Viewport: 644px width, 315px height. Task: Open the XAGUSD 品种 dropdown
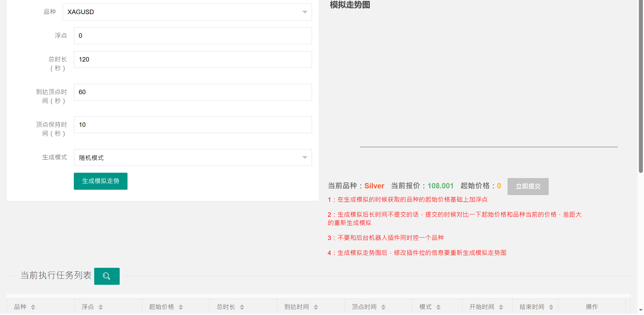point(187,12)
